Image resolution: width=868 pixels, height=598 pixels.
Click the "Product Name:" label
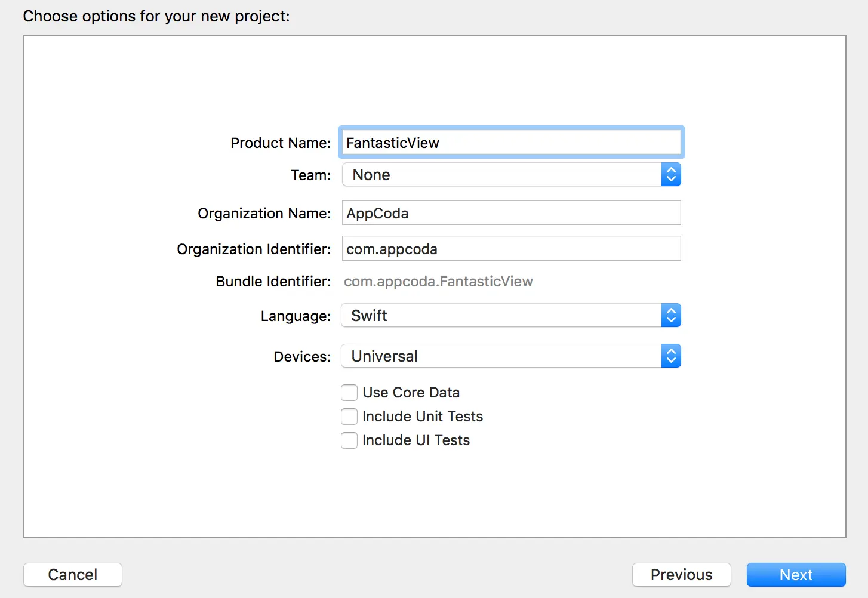tap(281, 143)
